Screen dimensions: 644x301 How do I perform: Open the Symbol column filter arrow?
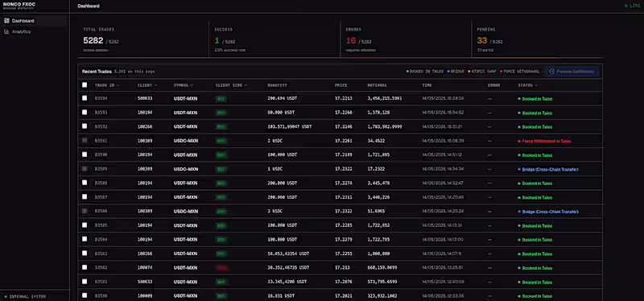(192, 85)
